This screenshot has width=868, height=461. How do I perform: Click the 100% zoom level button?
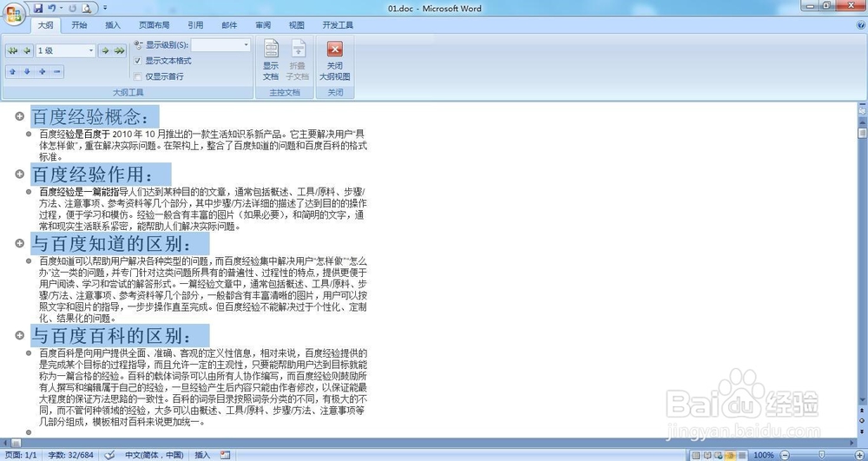(763, 456)
